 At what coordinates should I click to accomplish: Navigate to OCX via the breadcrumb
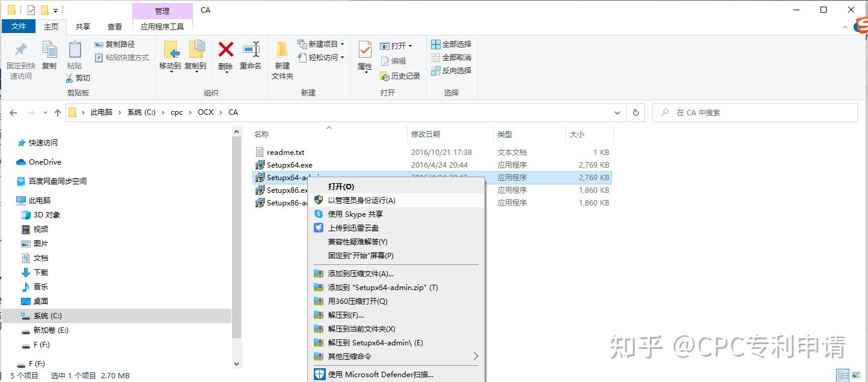(x=206, y=112)
